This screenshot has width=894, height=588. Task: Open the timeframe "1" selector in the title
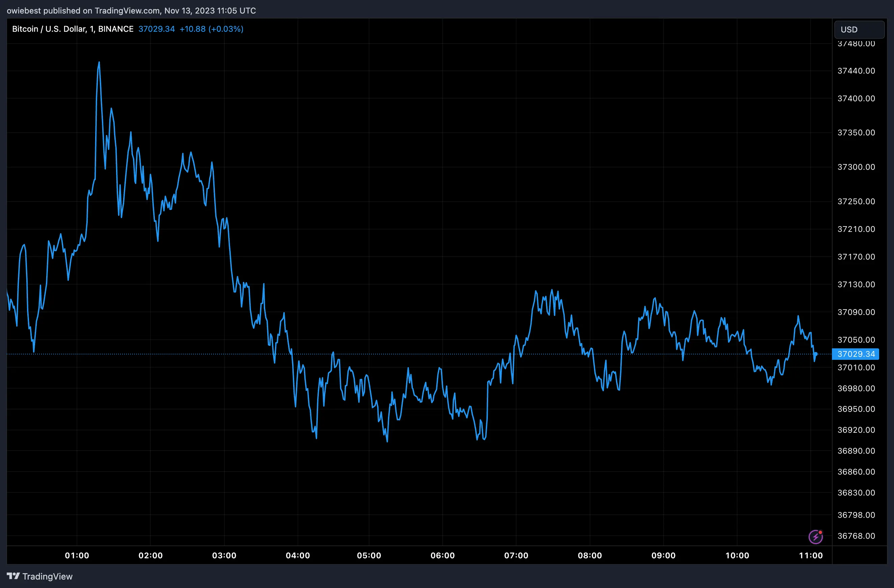(x=91, y=29)
